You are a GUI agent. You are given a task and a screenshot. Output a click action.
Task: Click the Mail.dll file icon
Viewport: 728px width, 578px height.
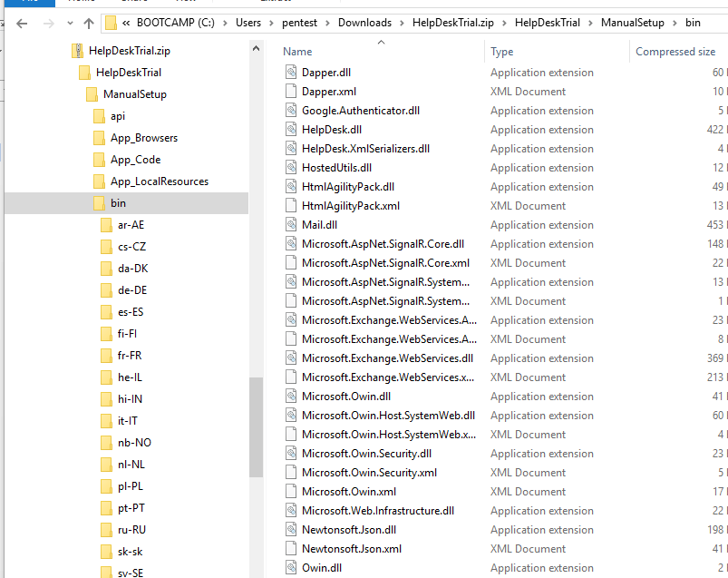click(290, 225)
